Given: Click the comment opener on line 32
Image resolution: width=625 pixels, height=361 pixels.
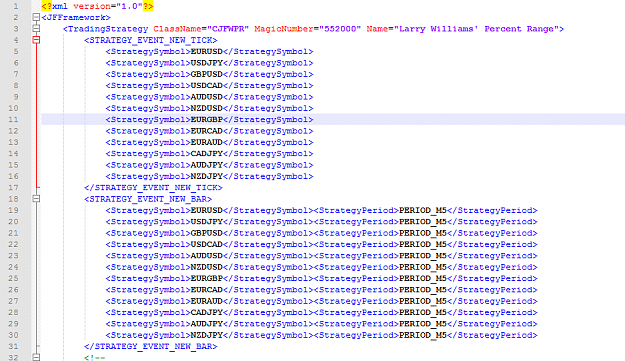Looking at the screenshot, I should tap(94, 358).
